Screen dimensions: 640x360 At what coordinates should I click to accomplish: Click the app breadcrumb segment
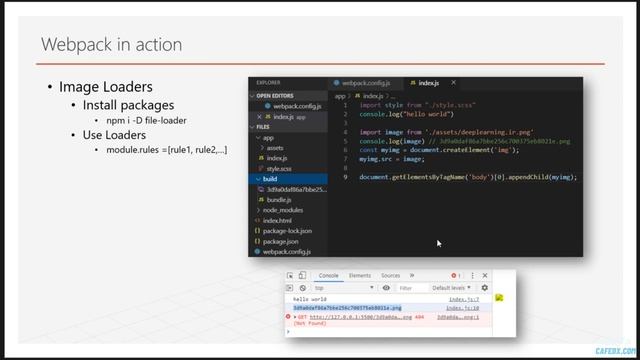pos(340,96)
